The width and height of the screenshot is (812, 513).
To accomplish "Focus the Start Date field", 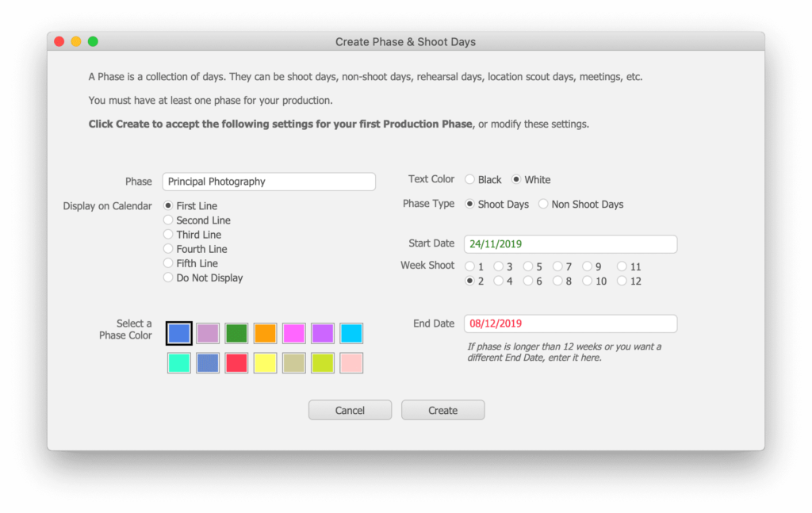I will click(x=570, y=244).
